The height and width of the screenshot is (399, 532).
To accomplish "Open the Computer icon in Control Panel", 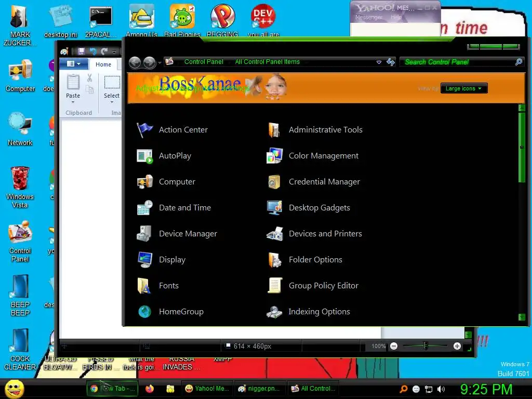I will pyautogui.click(x=144, y=182).
